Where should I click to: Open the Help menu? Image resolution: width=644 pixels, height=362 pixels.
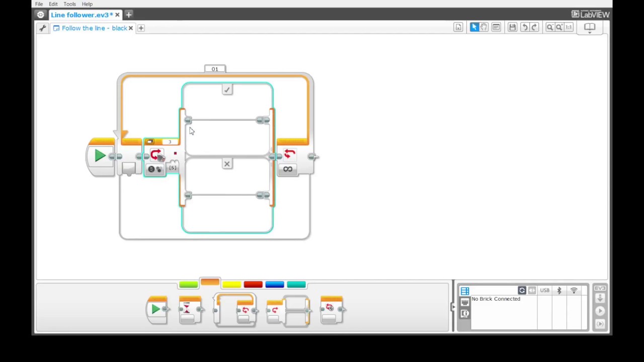pos(87,4)
